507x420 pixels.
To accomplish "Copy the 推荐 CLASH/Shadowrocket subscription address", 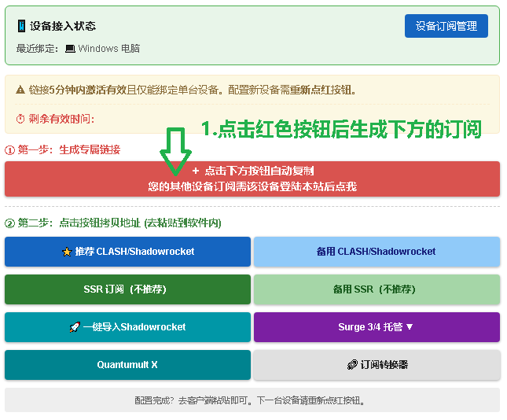I will point(127,252).
